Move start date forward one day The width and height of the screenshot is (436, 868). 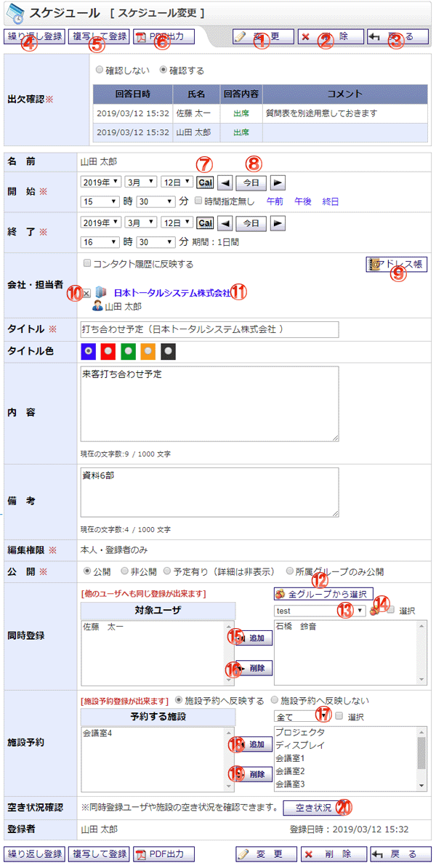point(278,181)
